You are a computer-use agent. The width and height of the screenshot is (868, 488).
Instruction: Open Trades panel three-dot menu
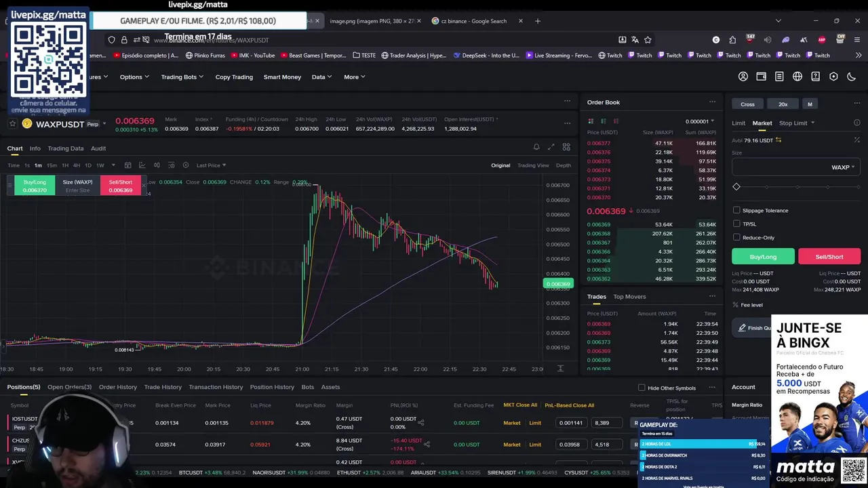[712, 296]
